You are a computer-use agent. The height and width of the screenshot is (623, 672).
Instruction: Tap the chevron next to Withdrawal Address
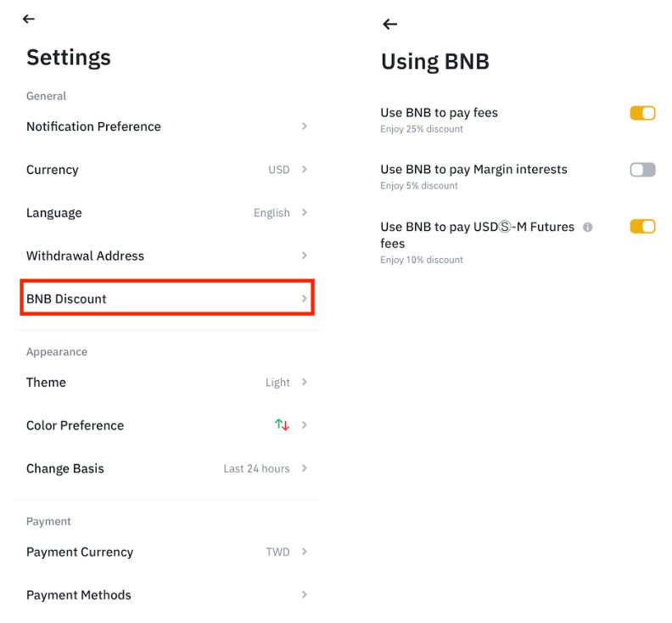(x=304, y=255)
